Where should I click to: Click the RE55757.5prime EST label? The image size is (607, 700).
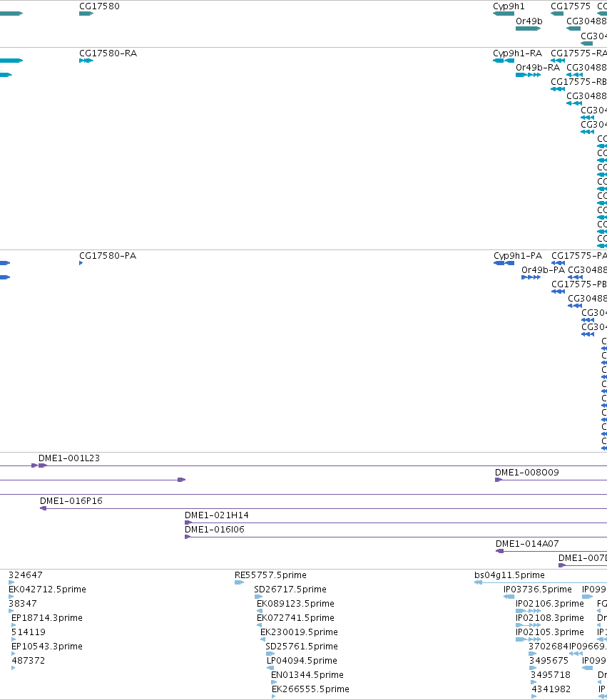(x=270, y=575)
